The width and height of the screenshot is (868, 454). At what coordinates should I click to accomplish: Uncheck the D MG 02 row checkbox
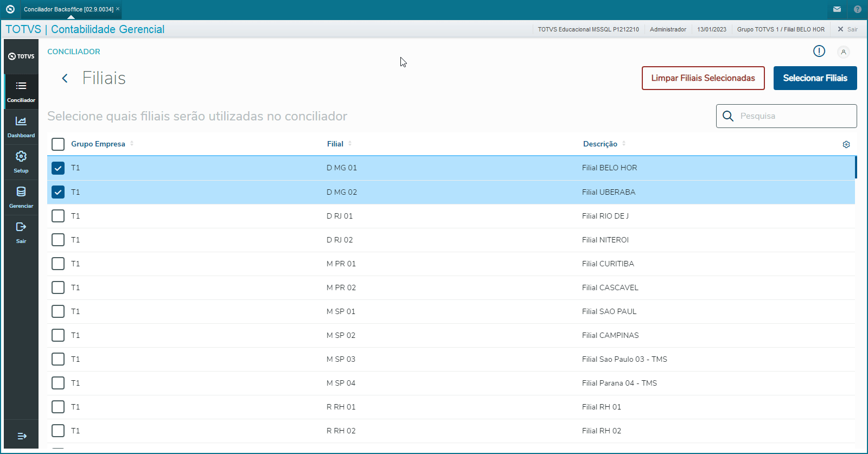click(58, 192)
